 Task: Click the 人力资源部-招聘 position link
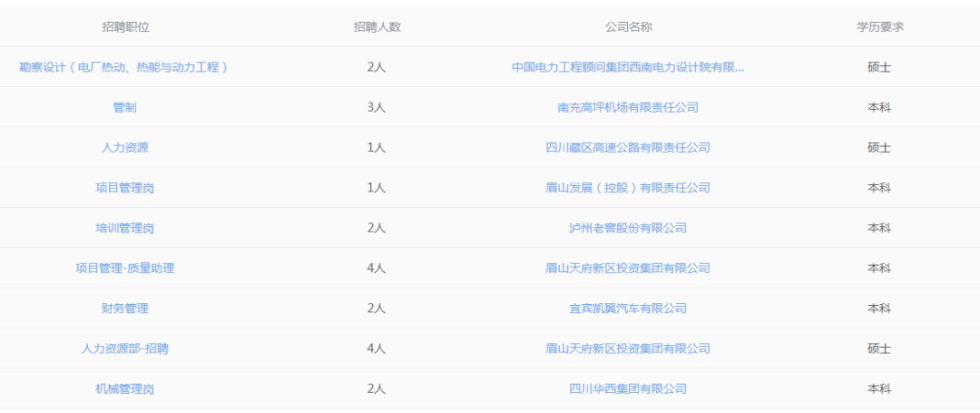[x=124, y=348]
